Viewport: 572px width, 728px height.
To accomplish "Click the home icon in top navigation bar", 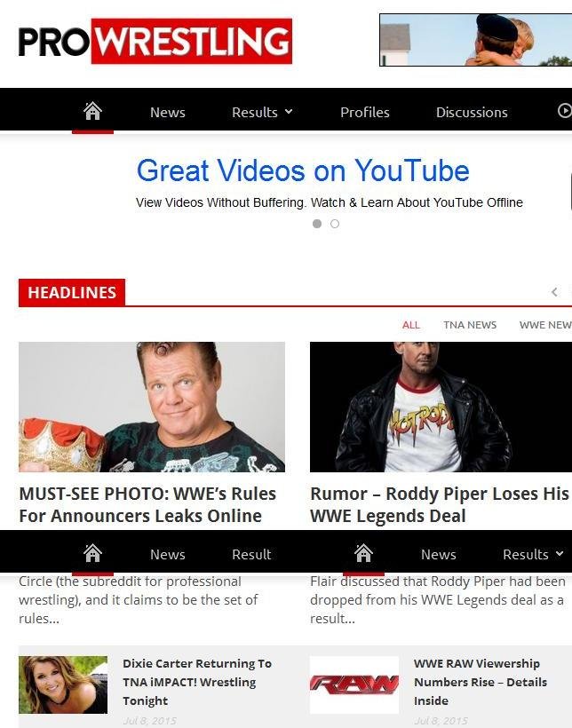I will pos(92,111).
